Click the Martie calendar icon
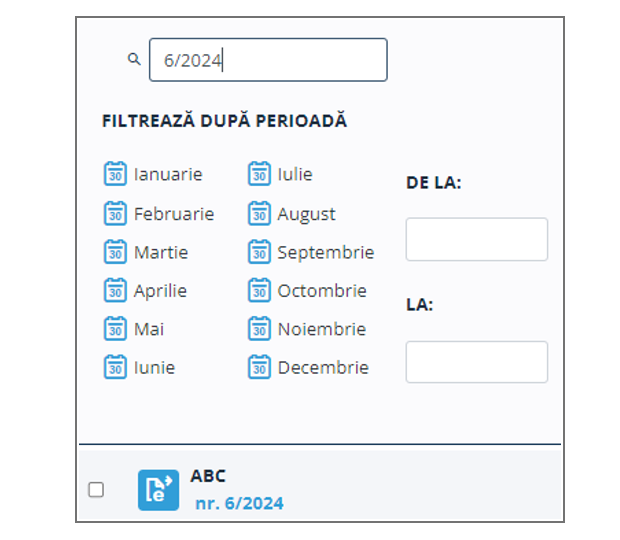 115,252
